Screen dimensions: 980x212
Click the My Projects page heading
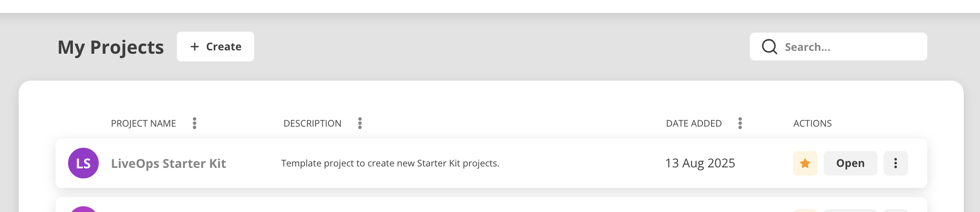[x=111, y=47]
